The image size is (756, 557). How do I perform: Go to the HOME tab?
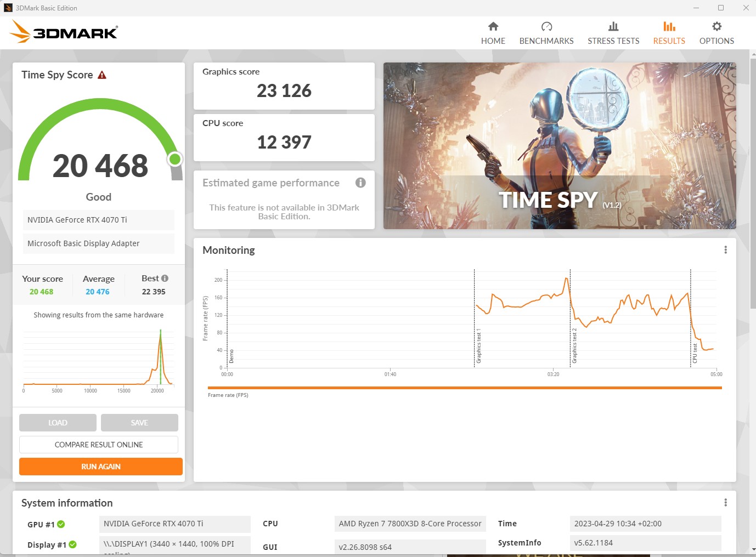pos(493,33)
